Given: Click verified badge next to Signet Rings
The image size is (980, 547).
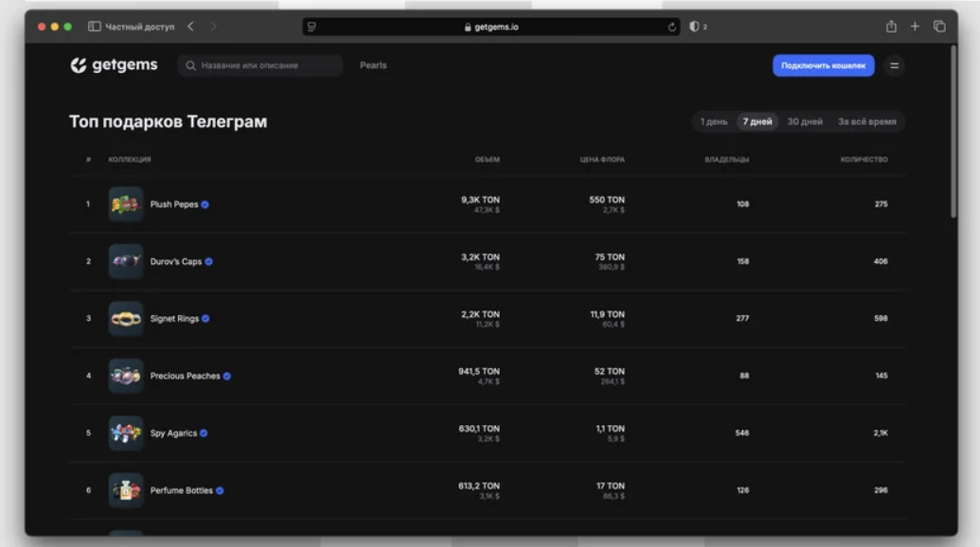Looking at the screenshot, I should 205,319.
